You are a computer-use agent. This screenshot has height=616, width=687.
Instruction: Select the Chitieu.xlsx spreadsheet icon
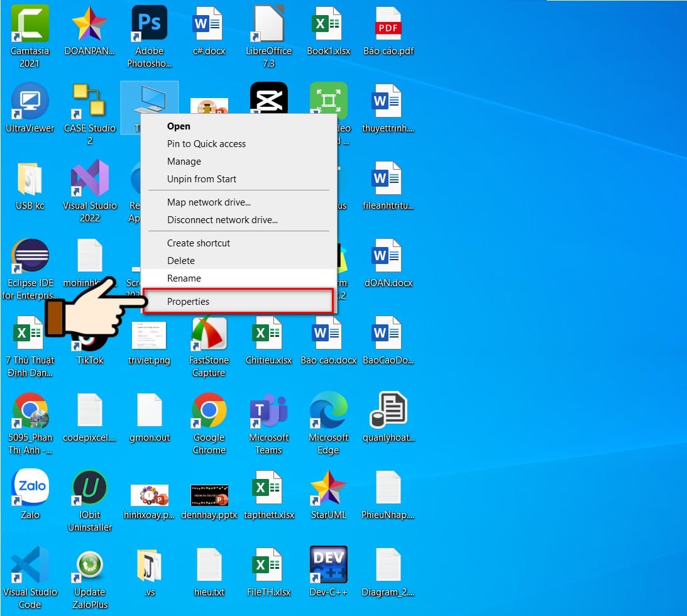click(x=268, y=333)
